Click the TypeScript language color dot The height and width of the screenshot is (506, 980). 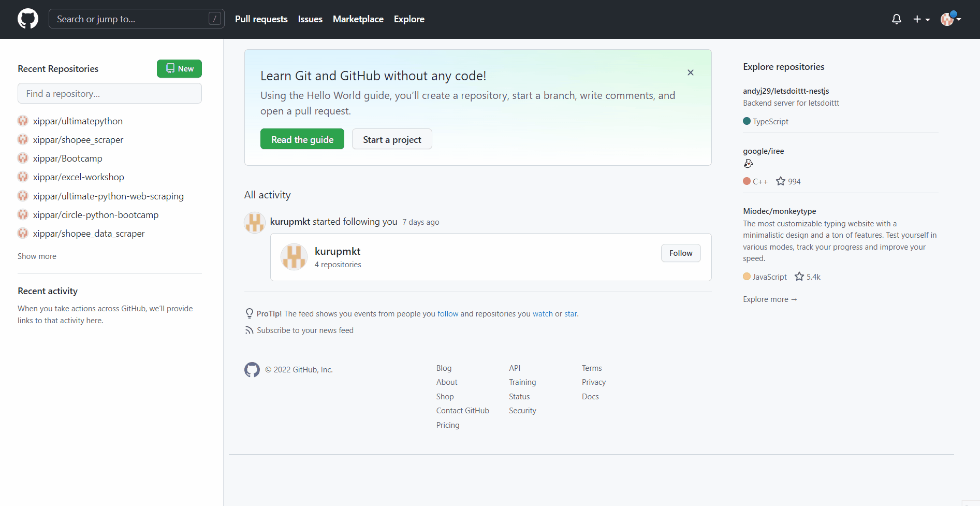point(746,121)
